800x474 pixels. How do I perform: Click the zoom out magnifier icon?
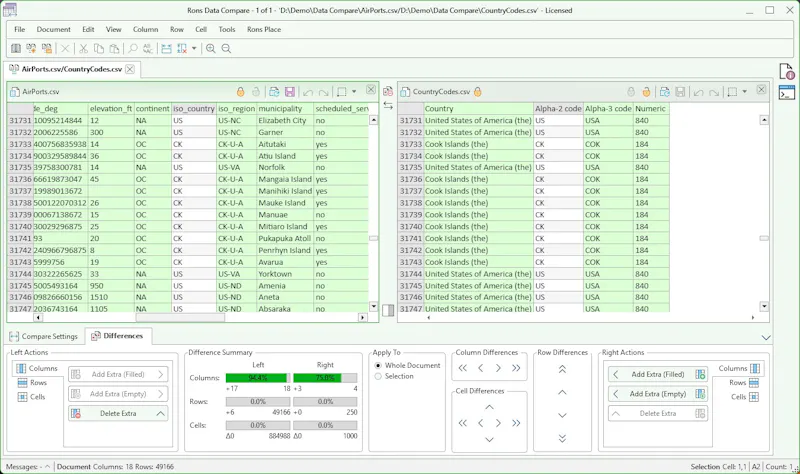[x=226, y=48]
